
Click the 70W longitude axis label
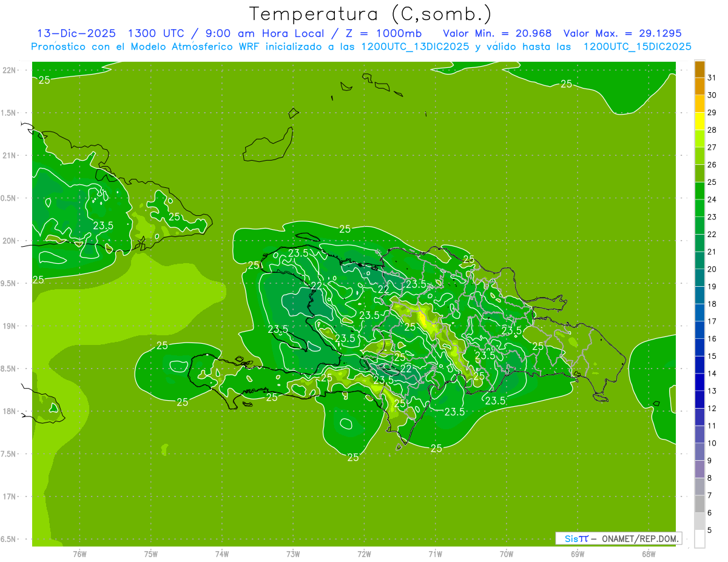coord(506,554)
